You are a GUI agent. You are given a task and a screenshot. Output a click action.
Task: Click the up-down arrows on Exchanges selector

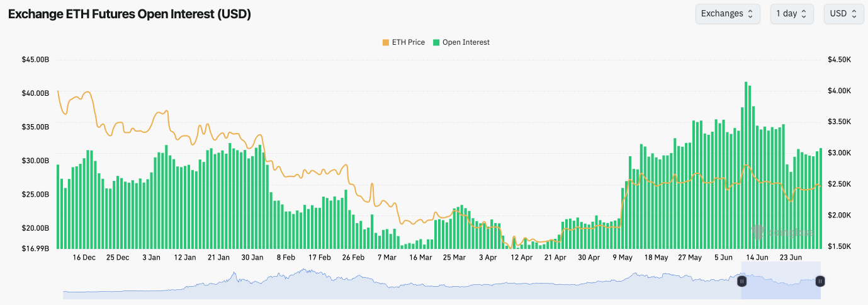tap(750, 14)
